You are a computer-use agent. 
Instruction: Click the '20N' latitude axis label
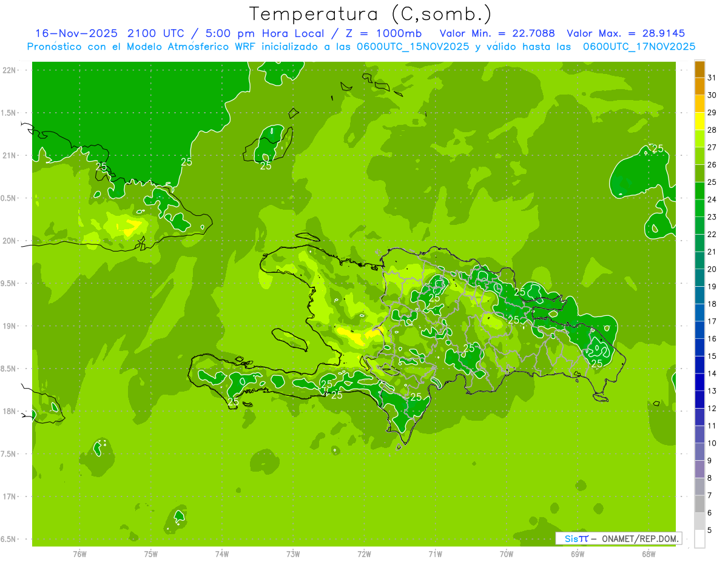(x=10, y=241)
